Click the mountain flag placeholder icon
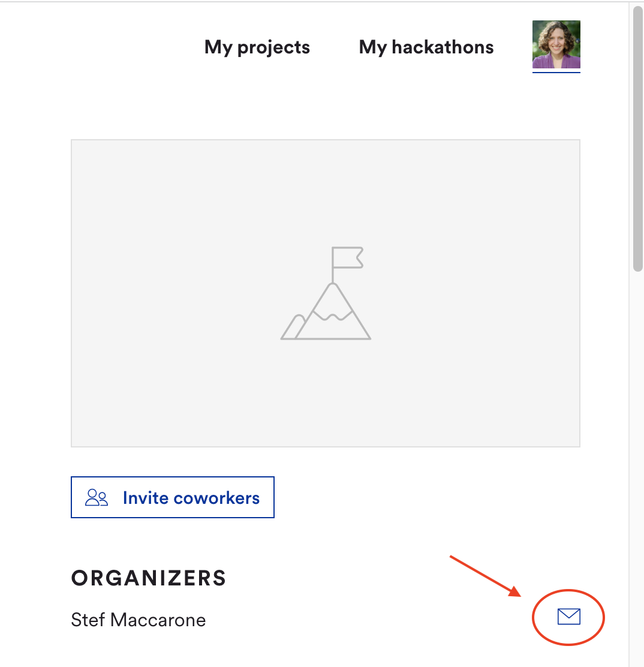The width and height of the screenshot is (644, 667). pos(326,293)
